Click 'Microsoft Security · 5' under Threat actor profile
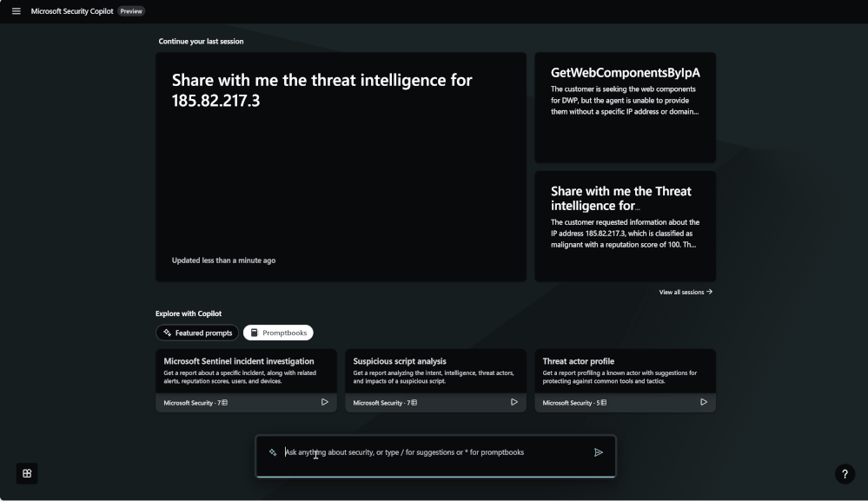This screenshot has height=501, width=868. (x=574, y=403)
